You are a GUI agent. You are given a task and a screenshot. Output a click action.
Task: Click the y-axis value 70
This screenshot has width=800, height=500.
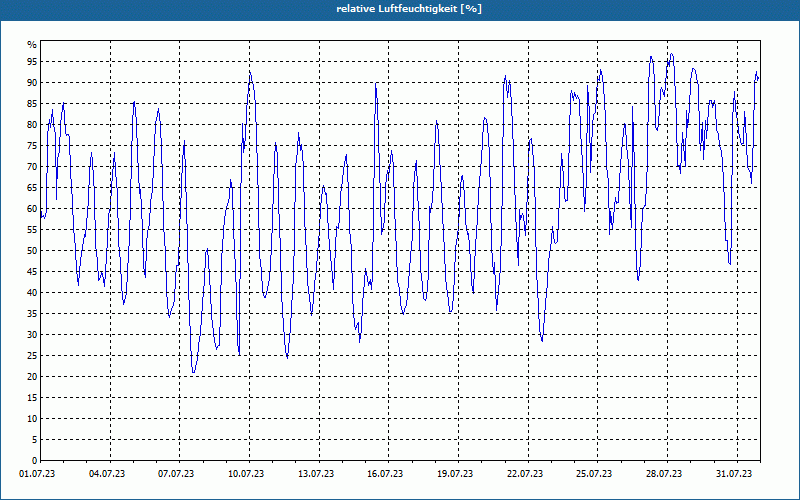coord(32,166)
